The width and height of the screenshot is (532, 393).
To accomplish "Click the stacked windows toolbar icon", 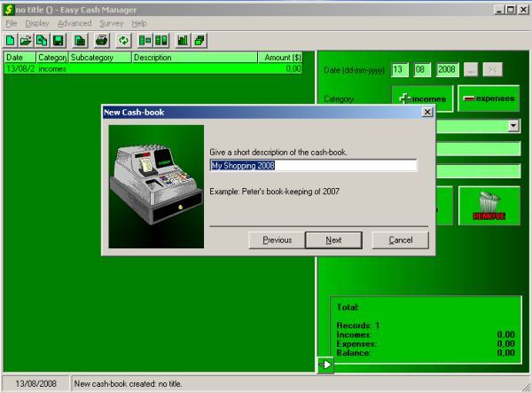I will coord(199,41).
